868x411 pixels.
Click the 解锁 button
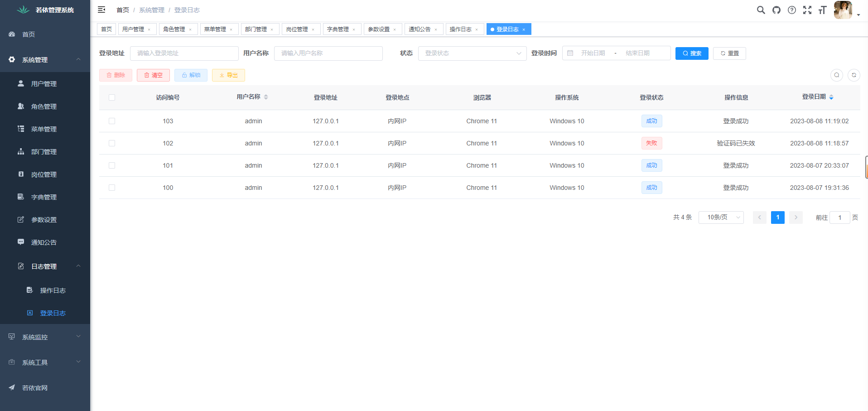click(191, 75)
